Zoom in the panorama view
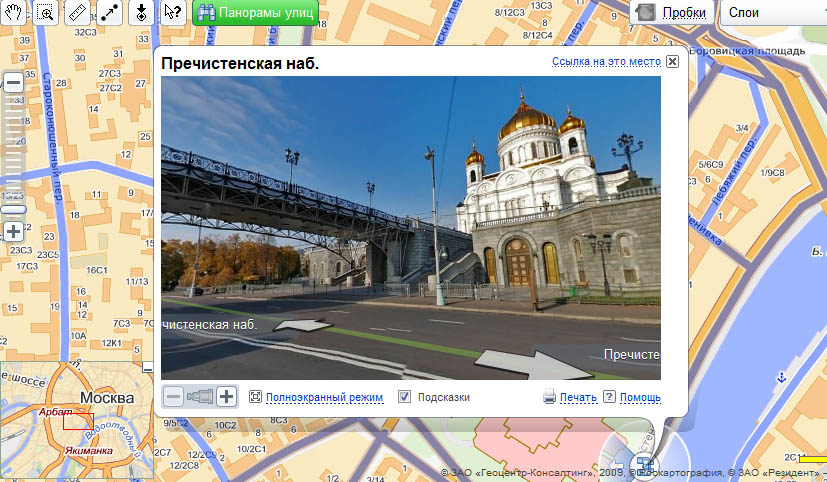The width and height of the screenshot is (827, 482). click(226, 397)
